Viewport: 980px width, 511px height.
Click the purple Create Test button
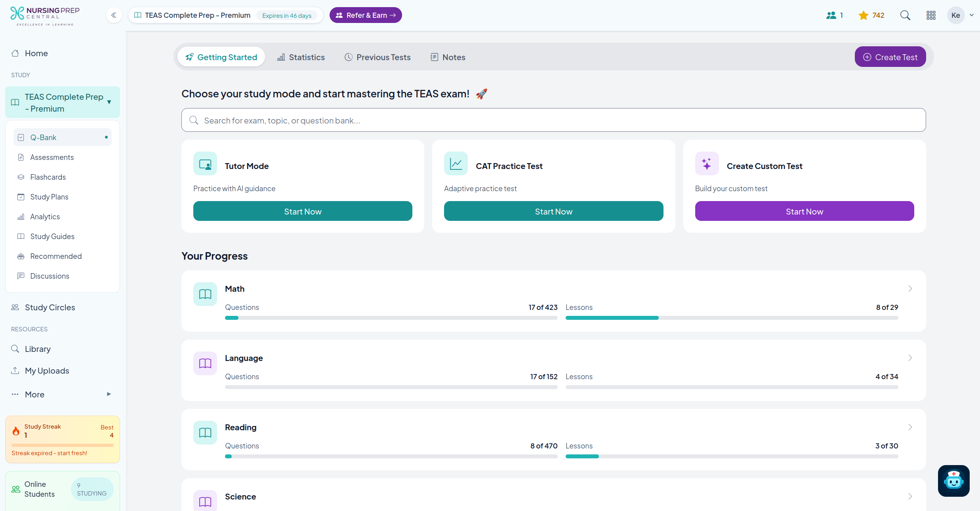pos(890,57)
